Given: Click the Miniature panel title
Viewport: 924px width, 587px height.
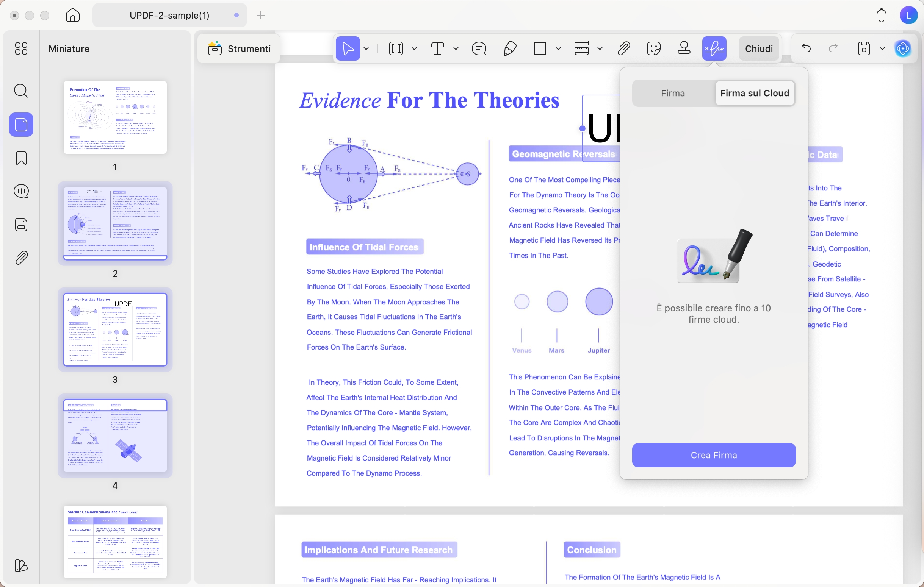Looking at the screenshot, I should click(69, 49).
